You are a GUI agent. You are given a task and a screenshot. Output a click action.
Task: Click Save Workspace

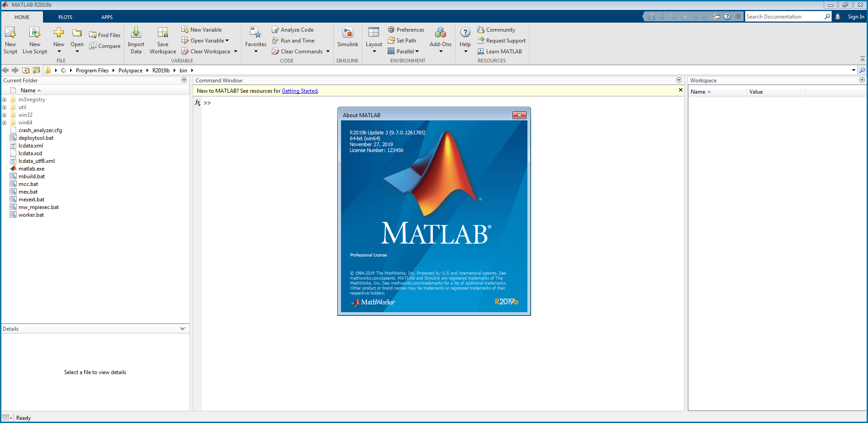click(x=163, y=40)
